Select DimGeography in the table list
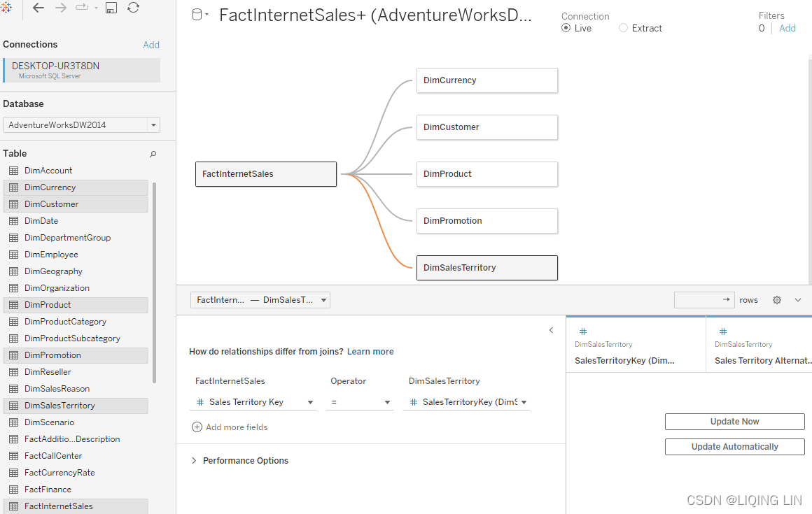The width and height of the screenshot is (812, 514). [x=53, y=271]
